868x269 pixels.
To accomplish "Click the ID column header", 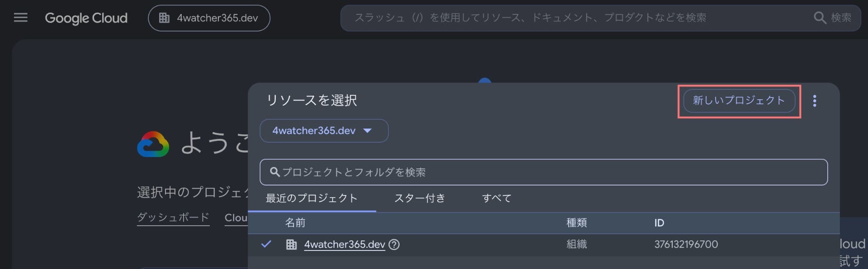I will tap(659, 223).
